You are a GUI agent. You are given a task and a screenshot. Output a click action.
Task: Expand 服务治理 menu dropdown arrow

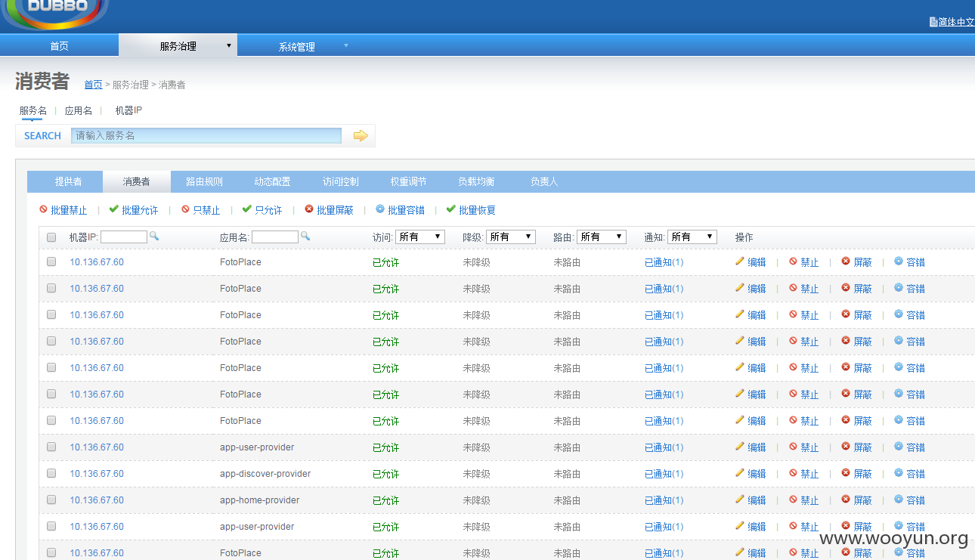(229, 45)
